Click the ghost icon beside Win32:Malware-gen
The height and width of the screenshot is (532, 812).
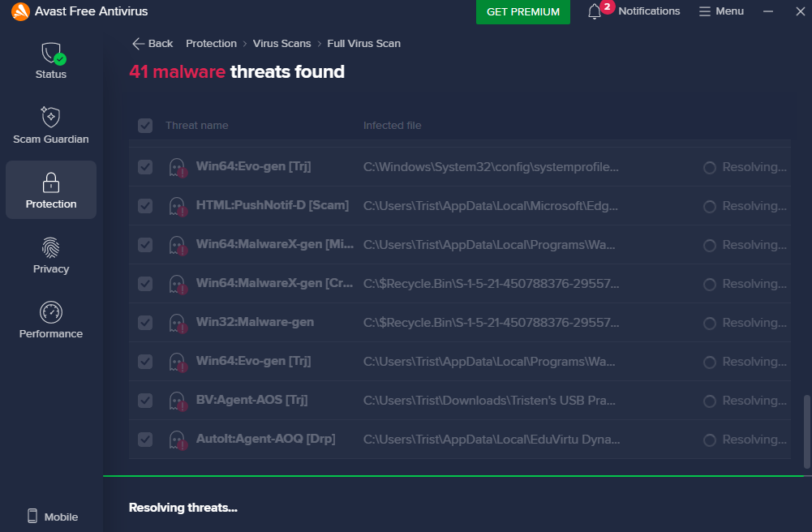click(x=178, y=323)
